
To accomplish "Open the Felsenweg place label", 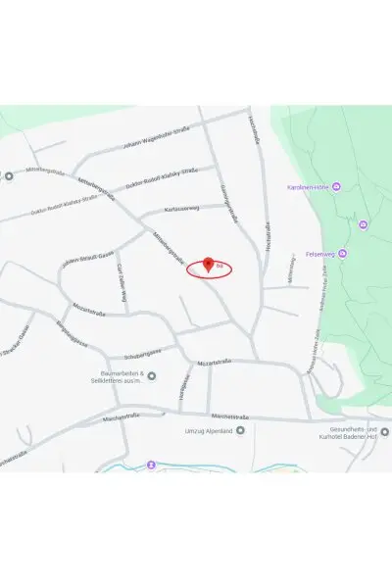I will pyautogui.click(x=320, y=254).
